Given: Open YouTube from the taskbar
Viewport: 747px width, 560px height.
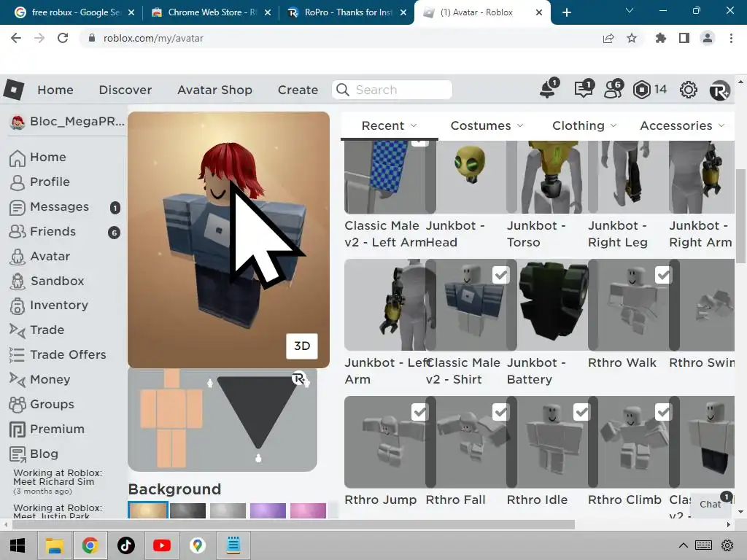Looking at the screenshot, I should tap(162, 545).
